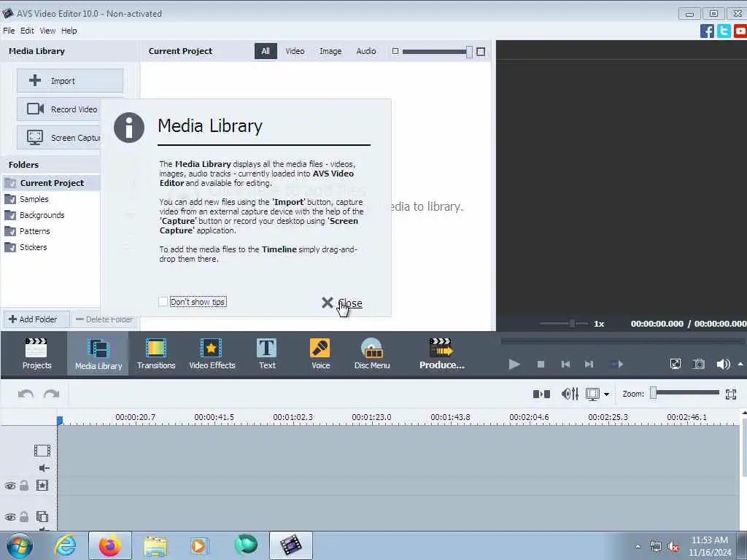This screenshot has height=560, width=747.
Task: Switch to the All media filter tab
Action: pyautogui.click(x=266, y=51)
